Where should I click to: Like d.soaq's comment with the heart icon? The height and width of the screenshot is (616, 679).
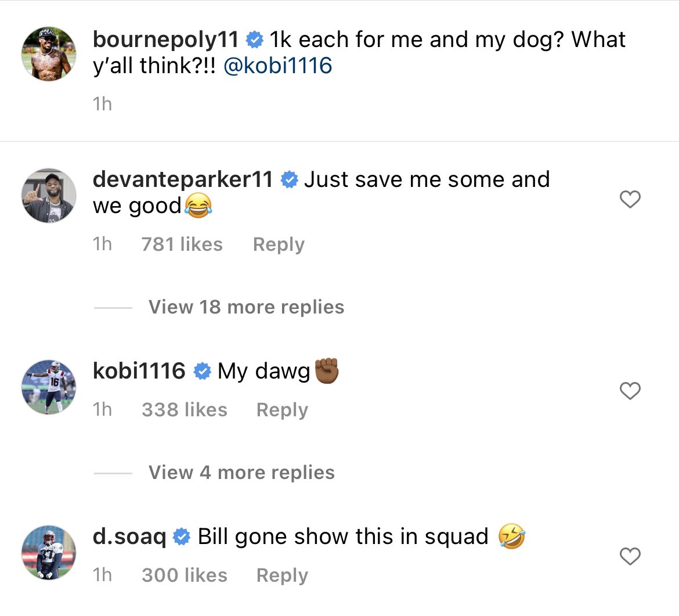(630, 557)
